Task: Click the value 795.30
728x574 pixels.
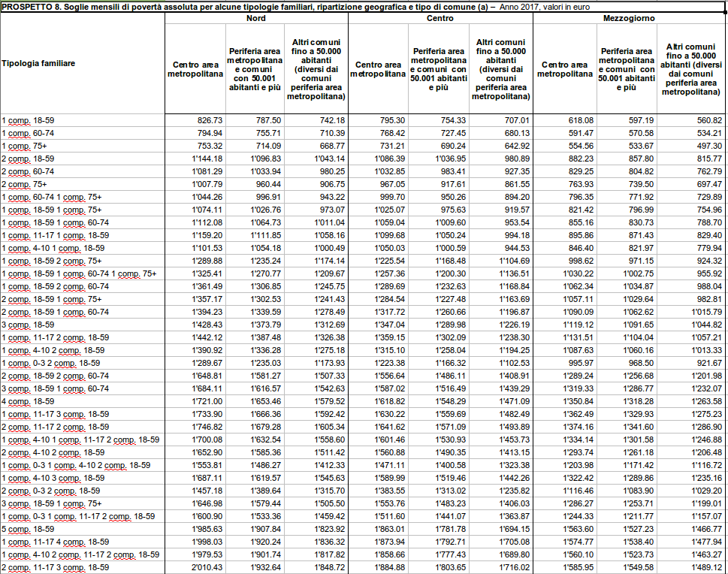Action: (x=392, y=120)
